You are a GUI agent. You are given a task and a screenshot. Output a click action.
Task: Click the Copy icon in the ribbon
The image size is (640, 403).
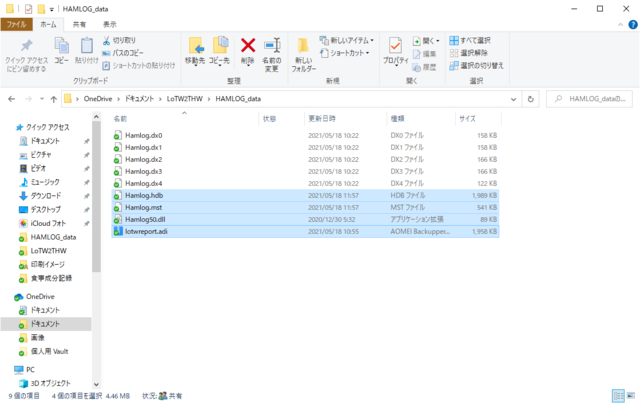click(62, 51)
